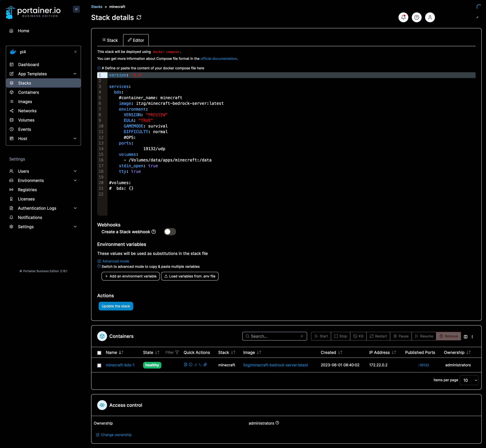Image resolution: width=486 pixels, height=448 pixels.
Task: Refresh Stack details with the refresh icon
Action: coord(139,17)
